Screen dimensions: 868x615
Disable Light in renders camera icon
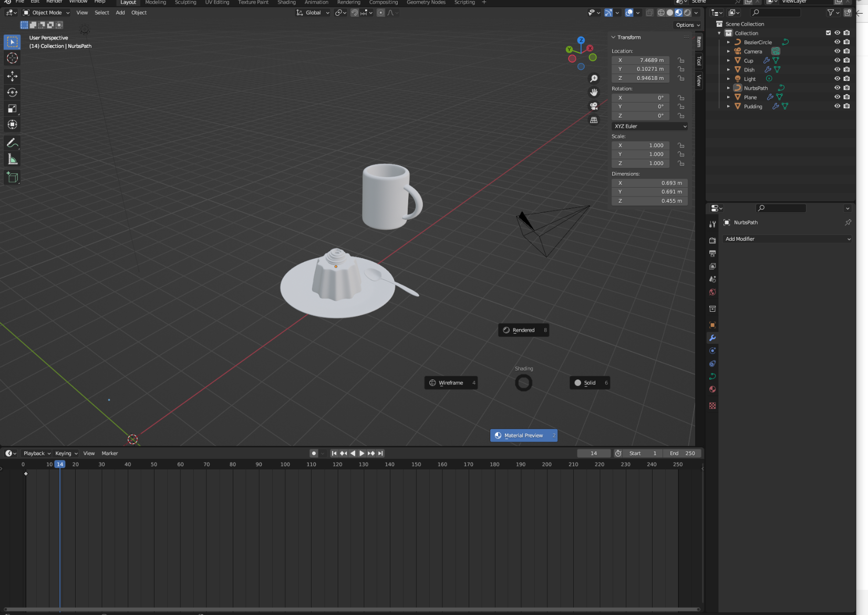pyautogui.click(x=846, y=79)
